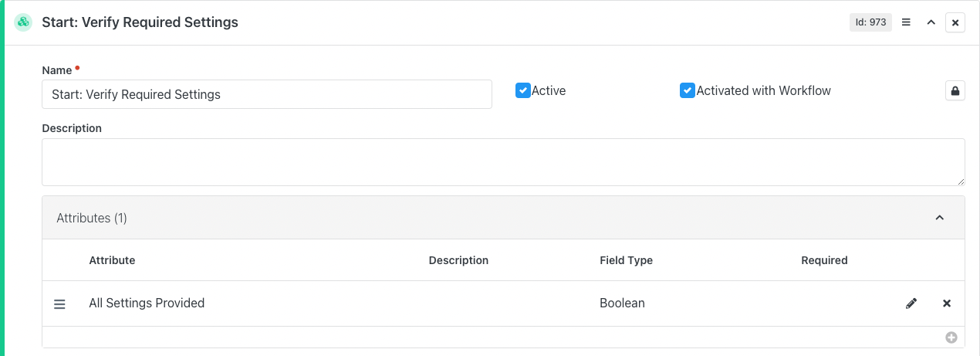Image resolution: width=980 pixels, height=356 pixels.
Task: Click the Field Type column header
Action: click(x=626, y=260)
